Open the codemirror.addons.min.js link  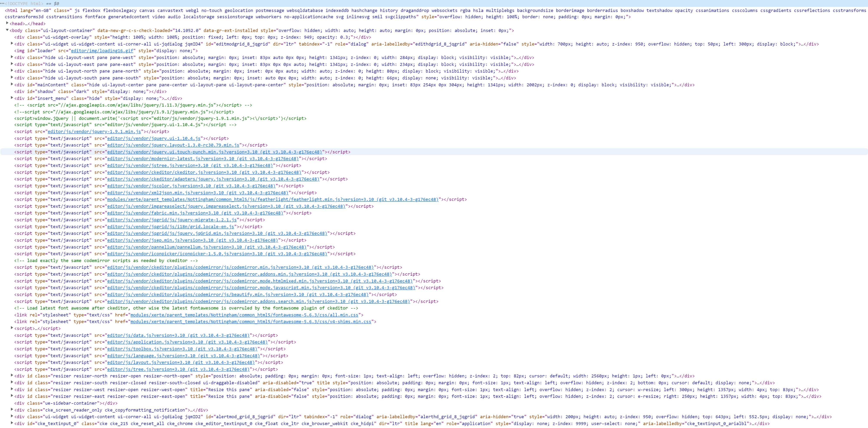click(250, 274)
